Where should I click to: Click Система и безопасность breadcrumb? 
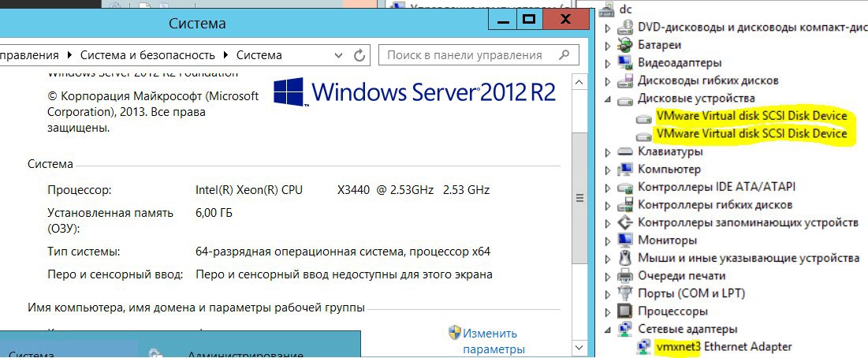[x=147, y=54]
